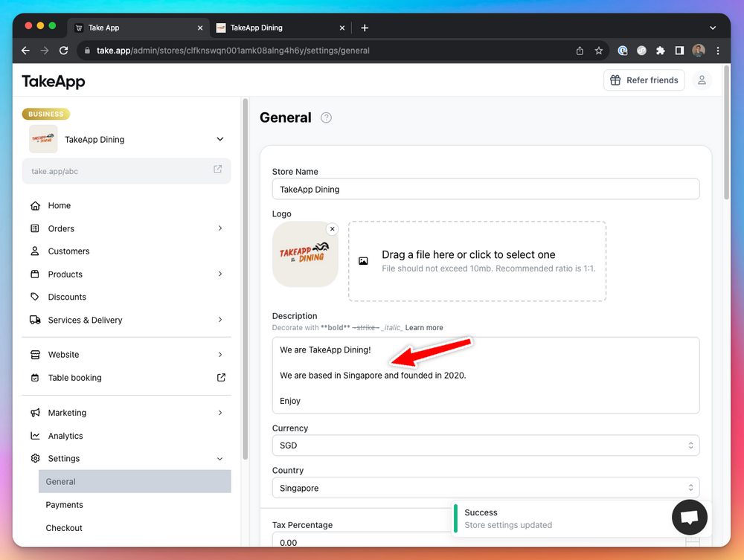744x560 pixels.
Task: Click the Store Name input field
Action: (x=485, y=189)
